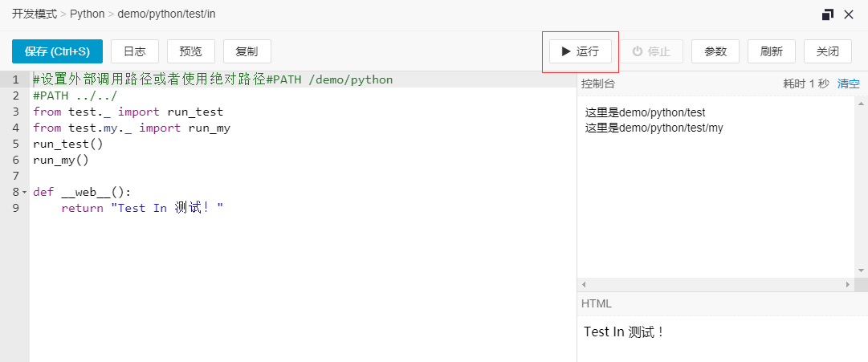Run the script with the 运行 button
Viewport: 868px width, 362px height.
coord(581,51)
